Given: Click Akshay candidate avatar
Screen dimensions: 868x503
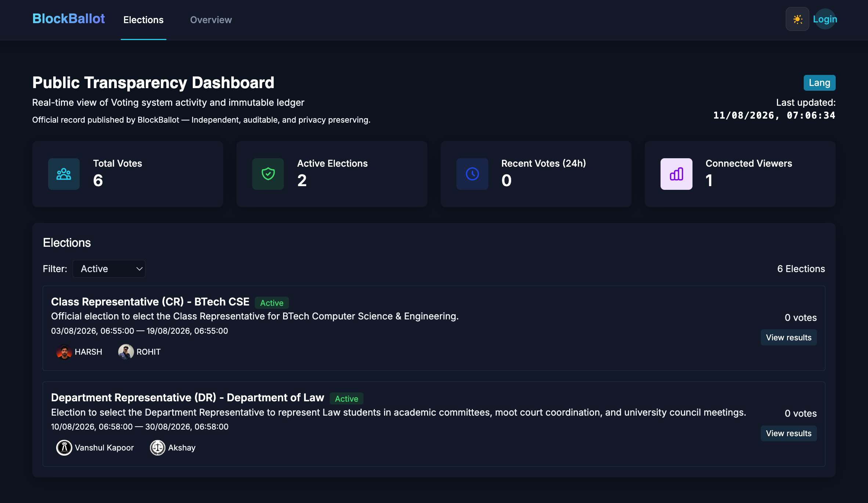Looking at the screenshot, I should (158, 448).
